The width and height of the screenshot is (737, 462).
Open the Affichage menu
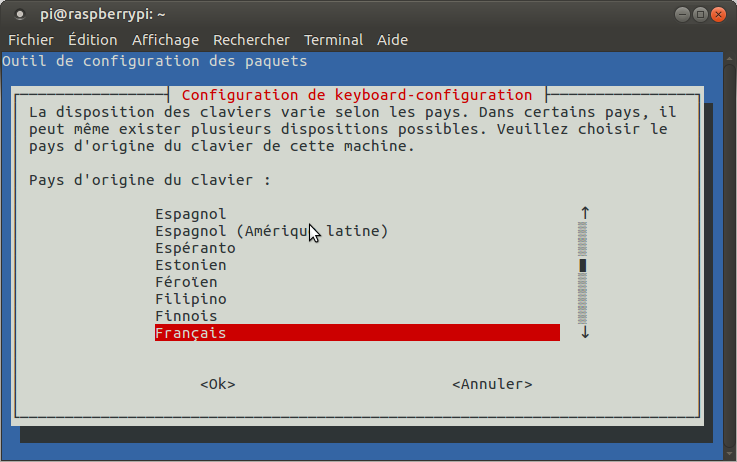click(x=165, y=40)
